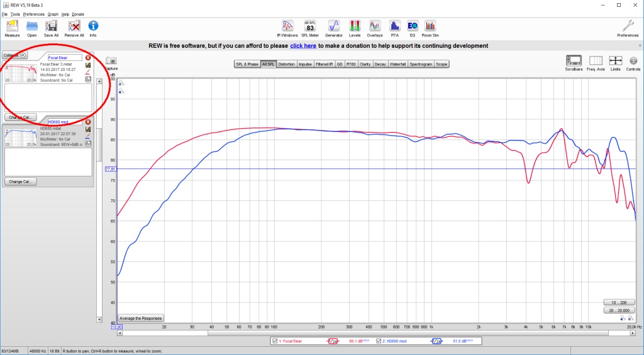Follow the 'click here' donation link
Viewport: 644px width, 355px height.
pyautogui.click(x=303, y=46)
